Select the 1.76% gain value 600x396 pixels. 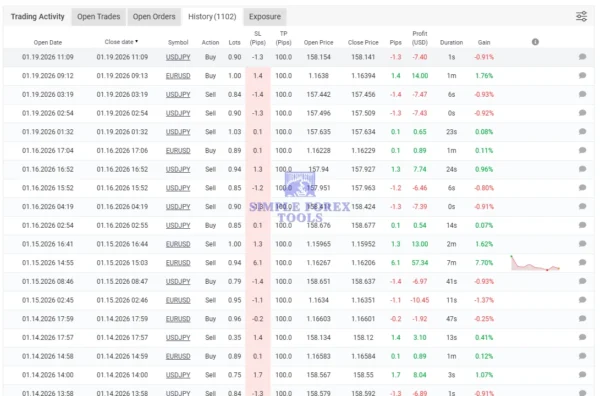[x=484, y=76]
